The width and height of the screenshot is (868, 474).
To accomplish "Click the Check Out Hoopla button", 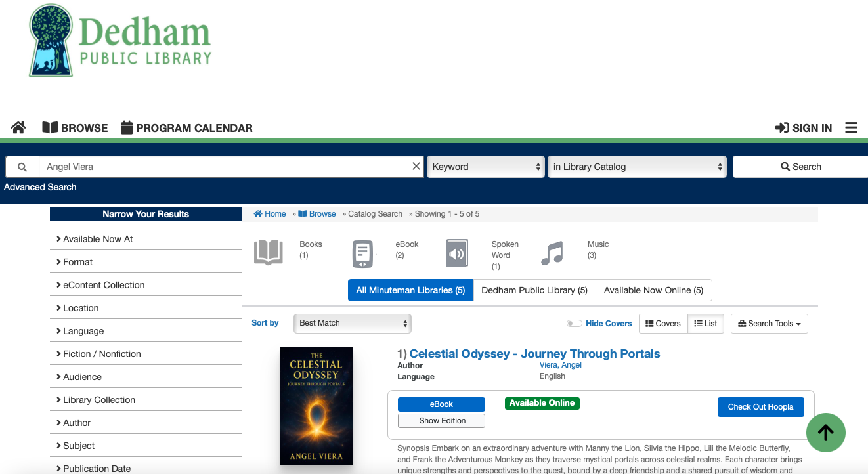I will coord(760,407).
